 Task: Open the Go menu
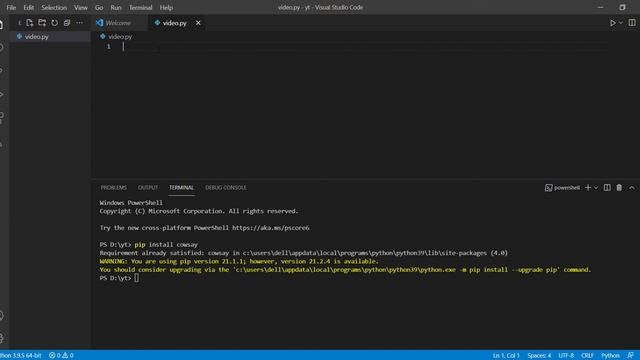tap(99, 7)
